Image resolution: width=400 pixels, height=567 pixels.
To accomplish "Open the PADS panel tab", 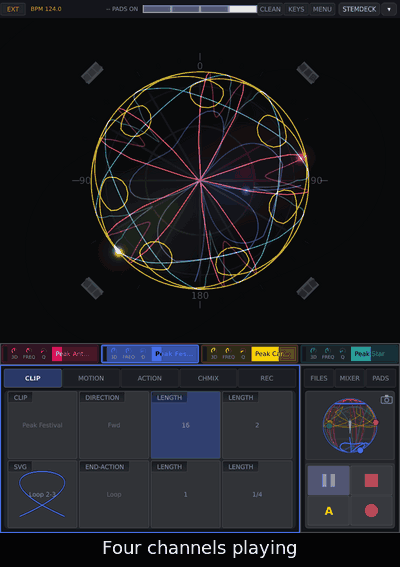I will coord(380,378).
